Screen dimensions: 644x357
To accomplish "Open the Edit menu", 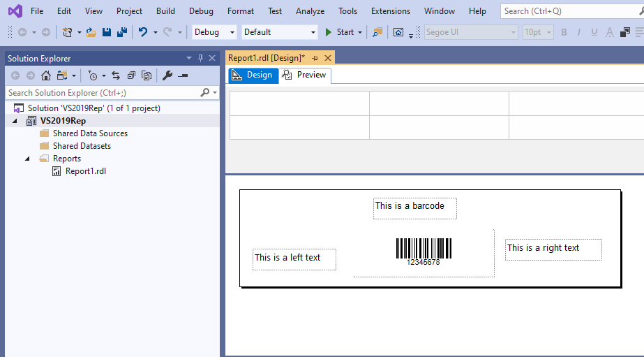I will click(x=64, y=11).
